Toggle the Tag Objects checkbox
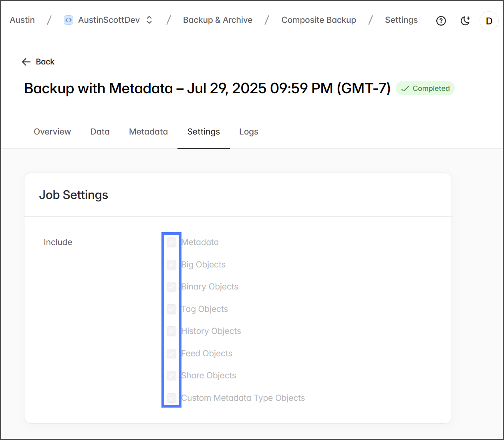The image size is (504, 440). pyautogui.click(x=171, y=309)
